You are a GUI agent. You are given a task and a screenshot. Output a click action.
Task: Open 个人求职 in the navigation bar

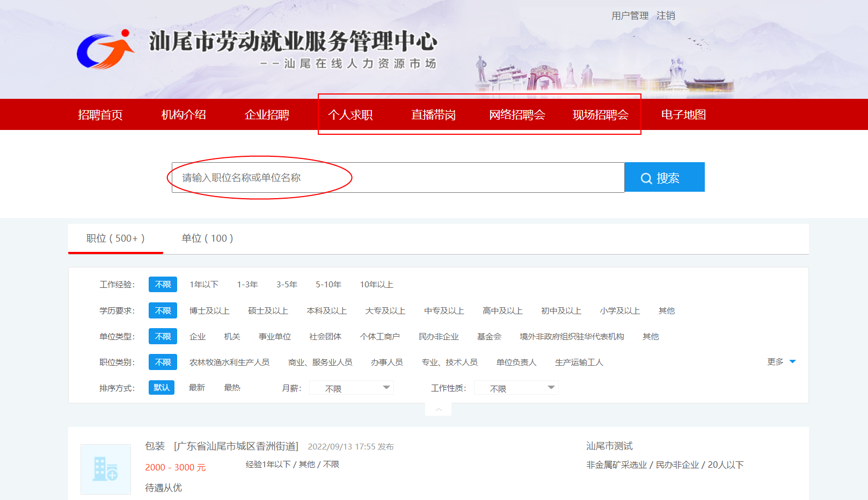point(350,115)
